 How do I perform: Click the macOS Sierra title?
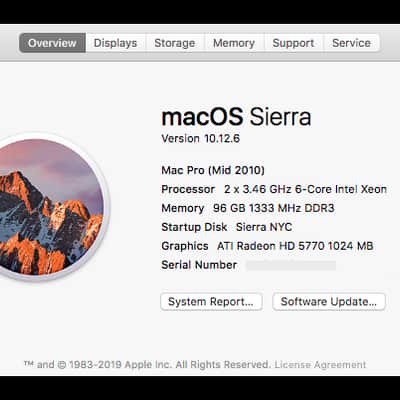pyautogui.click(x=236, y=117)
